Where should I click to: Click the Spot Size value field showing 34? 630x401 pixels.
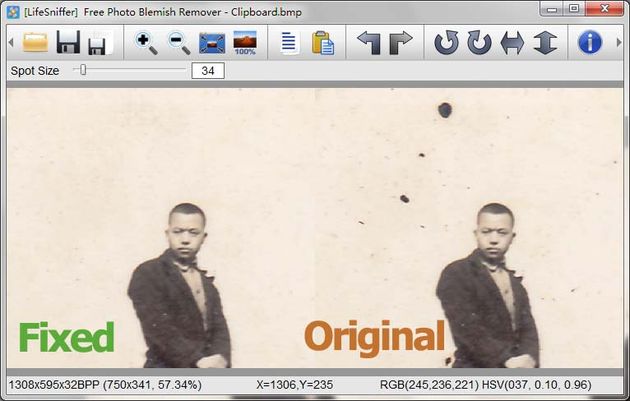(x=208, y=71)
